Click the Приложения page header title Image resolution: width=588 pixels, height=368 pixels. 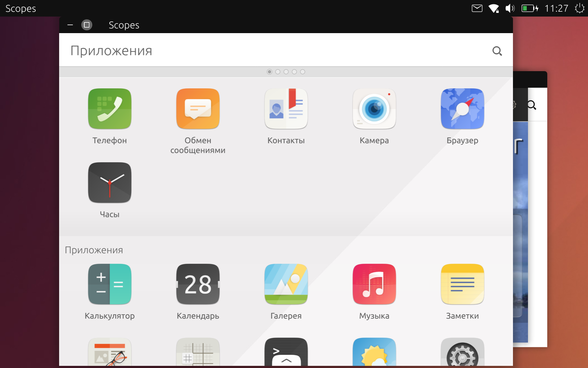pos(111,51)
